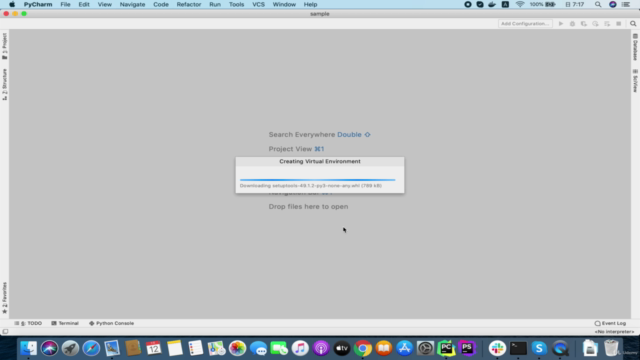Open the Python Console tool window
640x360 pixels.
(111, 323)
